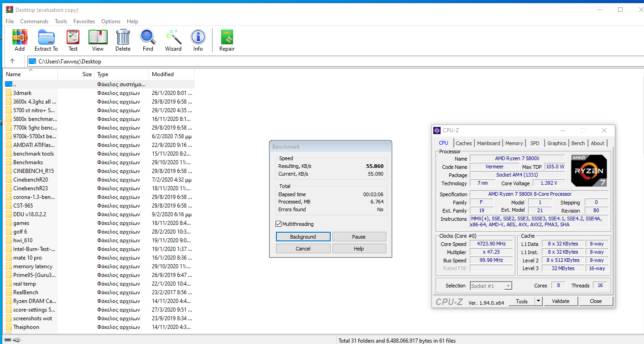Click the Test archive toolbar icon
This screenshot has width=644, height=344.
pyautogui.click(x=73, y=37)
